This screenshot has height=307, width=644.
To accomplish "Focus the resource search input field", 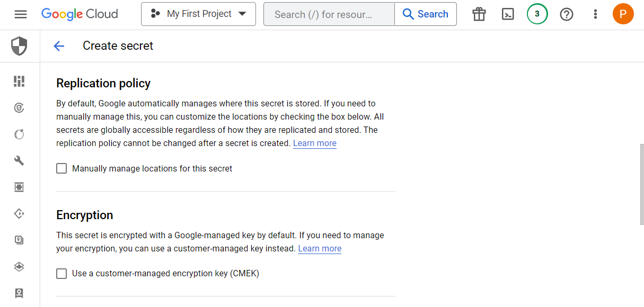I will [x=329, y=14].
